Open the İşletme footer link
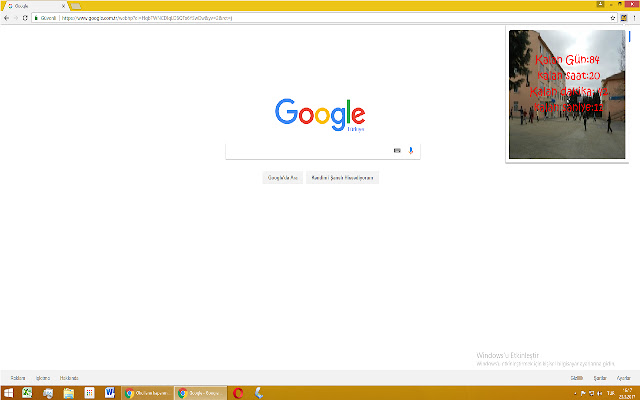The image size is (640, 400). pos(43,378)
